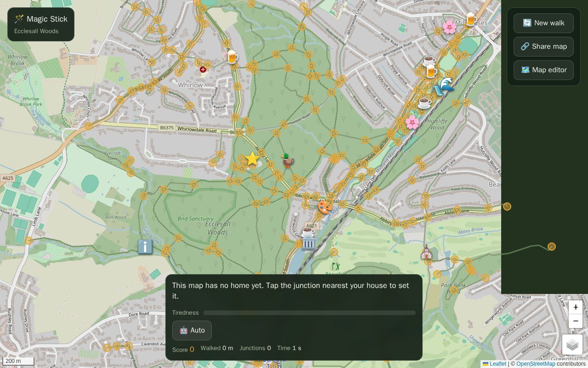This screenshot has height=368, width=588.
Task: Enable Auto walking mode
Action: [192, 330]
